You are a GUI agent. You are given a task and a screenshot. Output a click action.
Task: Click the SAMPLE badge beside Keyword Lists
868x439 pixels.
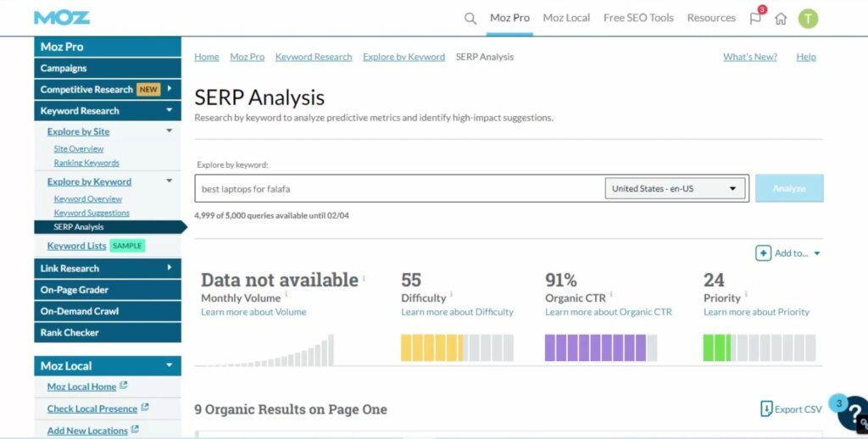click(127, 245)
